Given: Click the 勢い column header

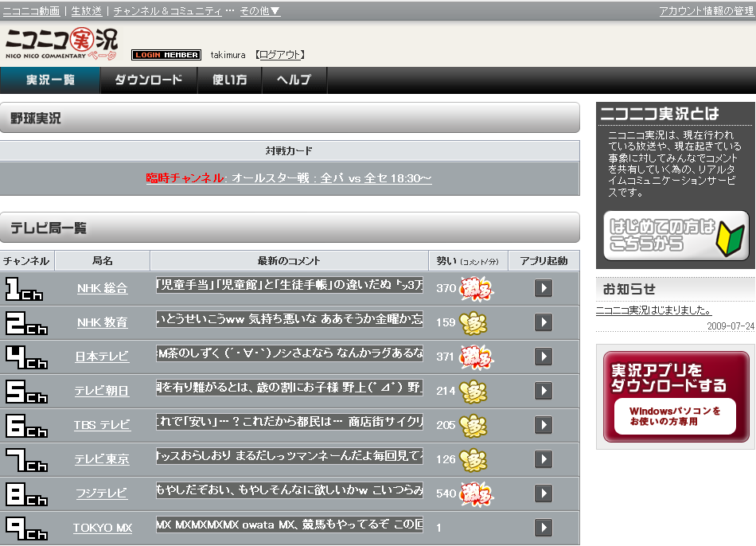Looking at the screenshot, I should [468, 261].
